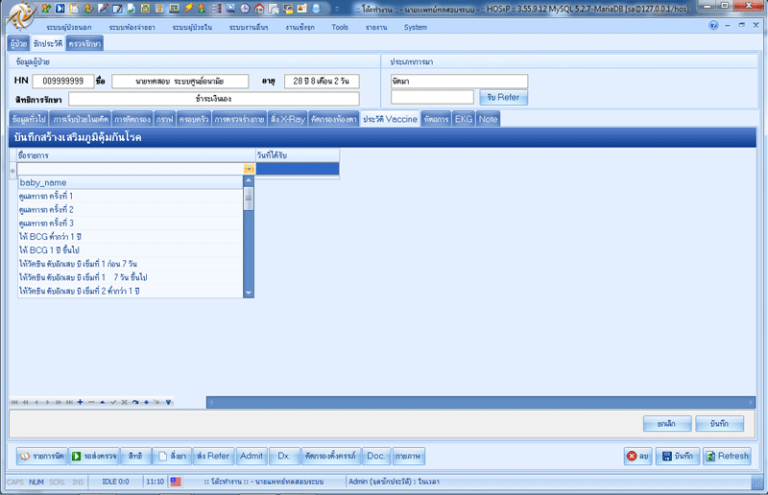
Task: Select 'ให้ BCG ต่ำกว่า 1 ปี' from list
Action: [x=52, y=236]
